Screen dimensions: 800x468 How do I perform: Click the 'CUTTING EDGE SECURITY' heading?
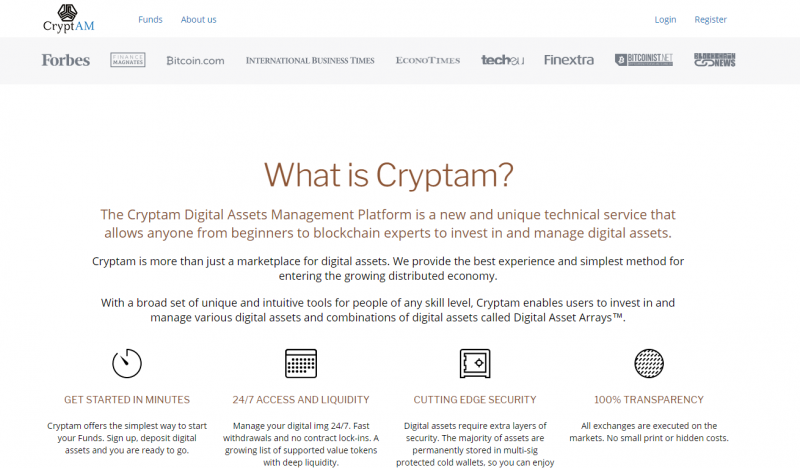click(x=475, y=400)
